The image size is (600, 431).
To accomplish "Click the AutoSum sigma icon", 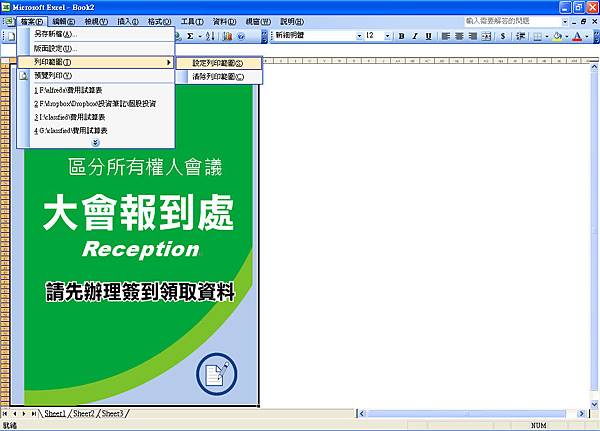I will coord(190,36).
